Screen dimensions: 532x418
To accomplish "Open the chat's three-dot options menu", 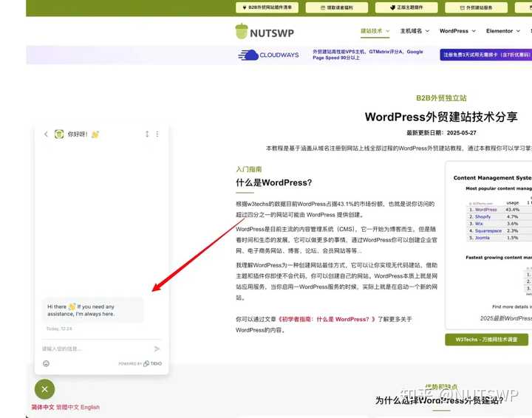I will tap(157, 134).
